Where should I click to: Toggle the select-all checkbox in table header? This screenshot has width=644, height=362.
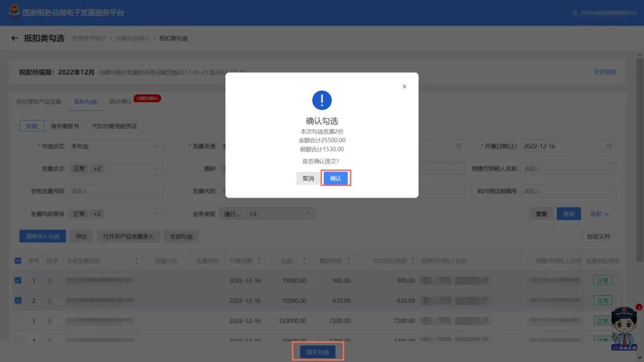pos(18,261)
